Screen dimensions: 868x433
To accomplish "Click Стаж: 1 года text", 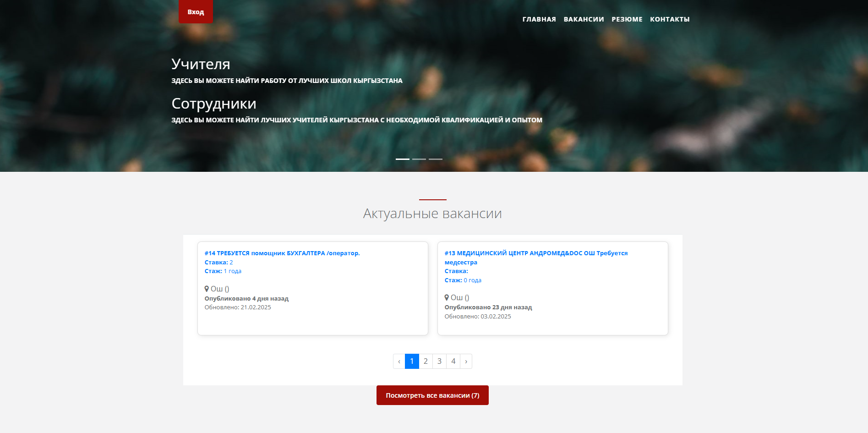I will [x=223, y=271].
